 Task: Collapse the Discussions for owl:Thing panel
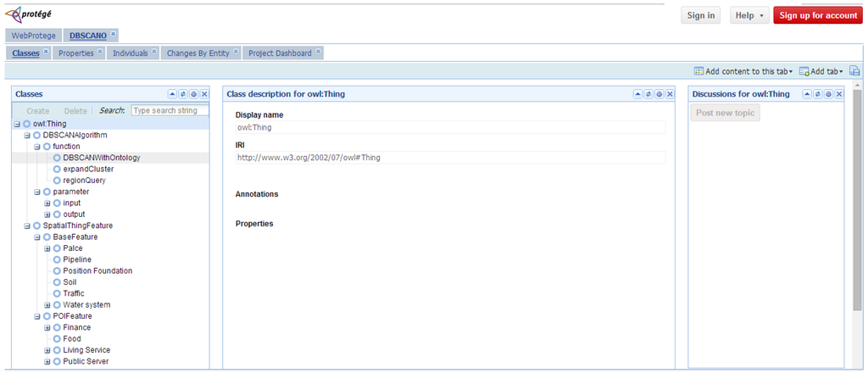807,94
